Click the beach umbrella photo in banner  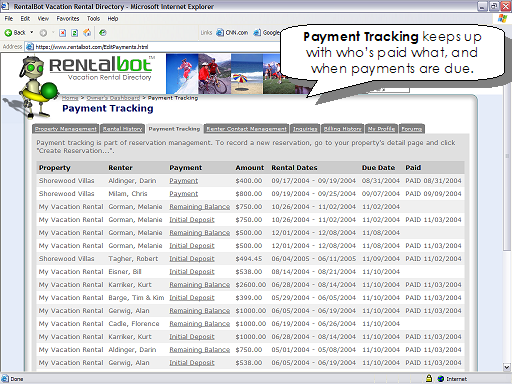tap(247, 74)
